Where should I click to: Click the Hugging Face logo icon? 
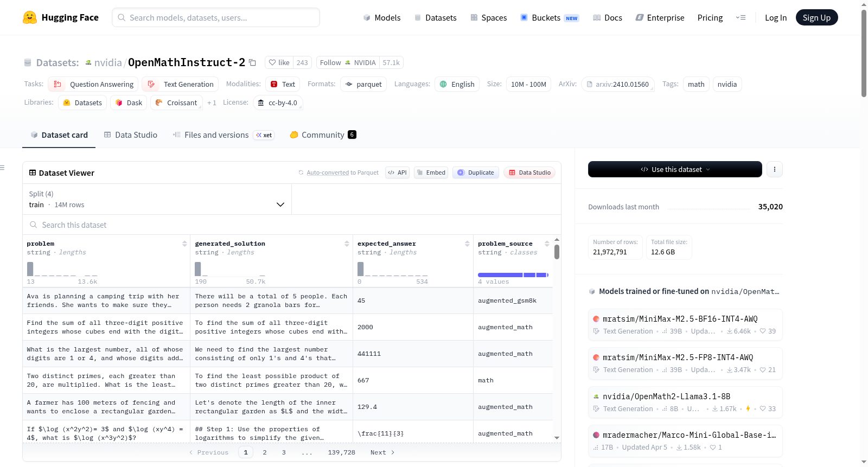30,17
